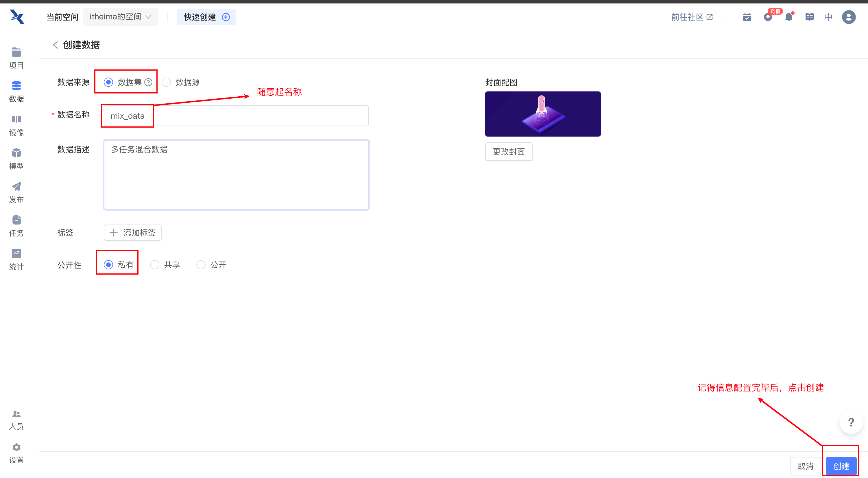Open the calendar check-in icon
The width and height of the screenshot is (868, 478).
click(x=747, y=17)
